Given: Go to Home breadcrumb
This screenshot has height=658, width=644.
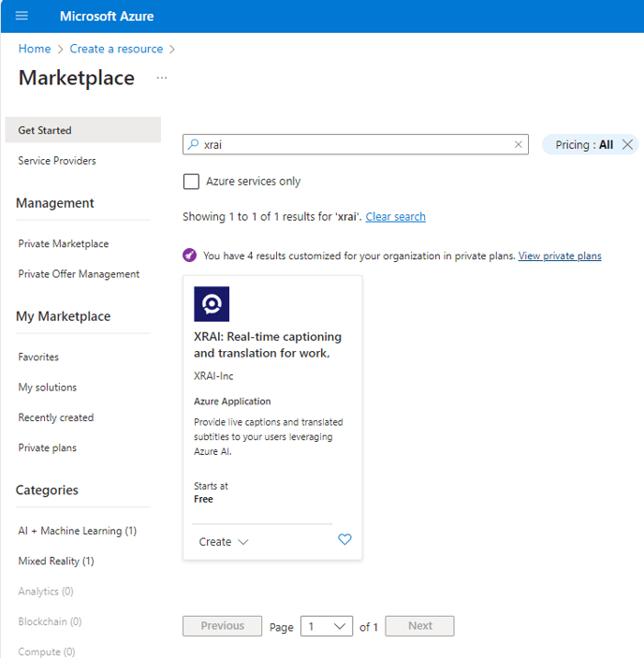Looking at the screenshot, I should tap(35, 49).
